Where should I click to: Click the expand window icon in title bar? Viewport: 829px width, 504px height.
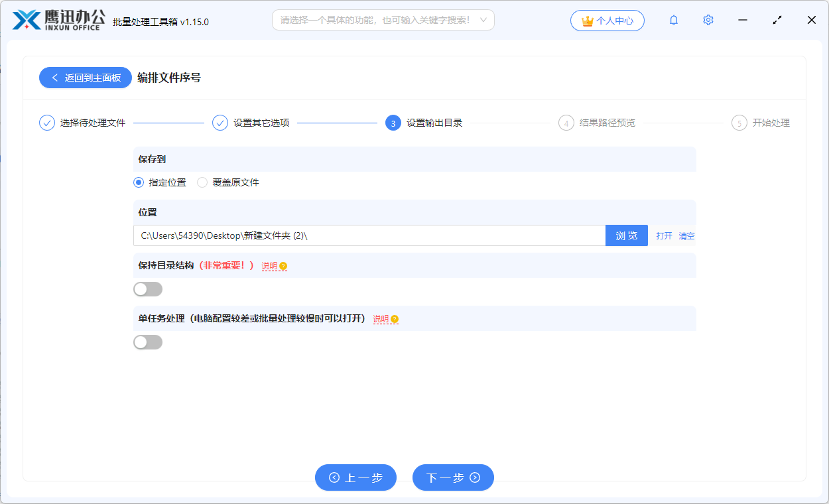[777, 20]
